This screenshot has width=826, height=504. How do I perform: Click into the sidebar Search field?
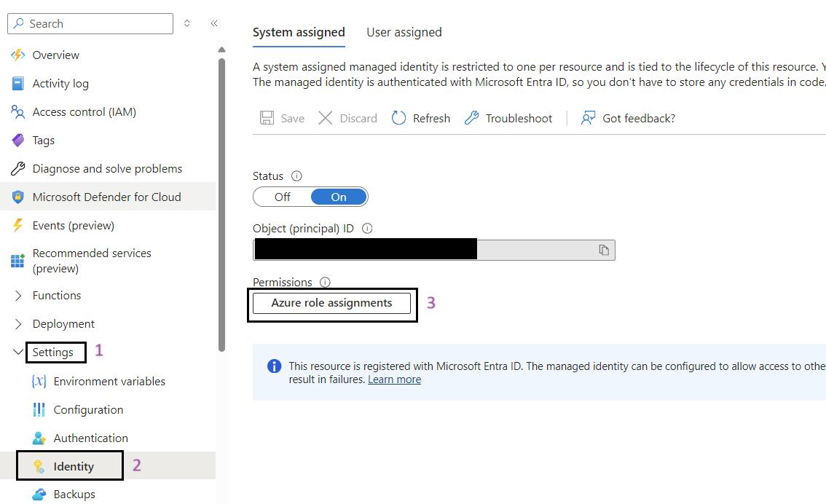tap(98, 23)
